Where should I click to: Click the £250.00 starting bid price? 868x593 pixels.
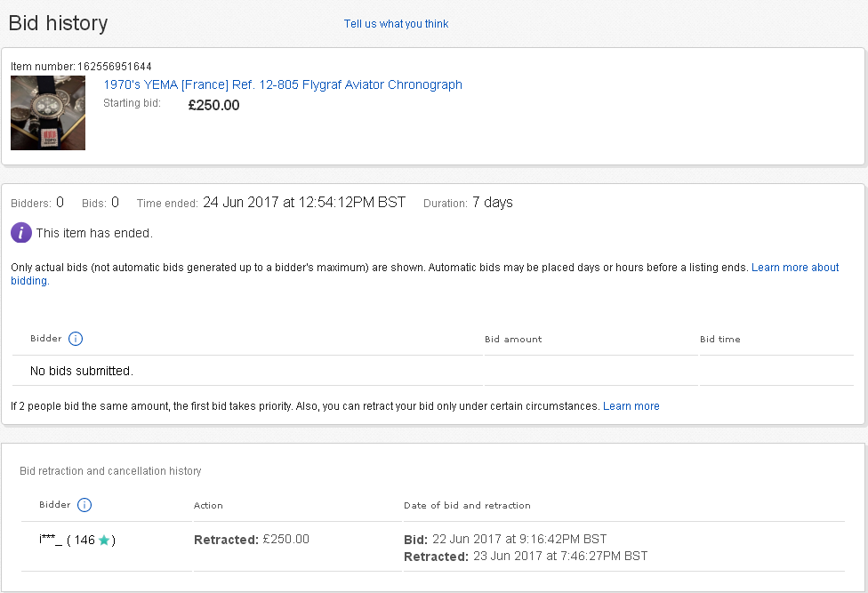[213, 105]
